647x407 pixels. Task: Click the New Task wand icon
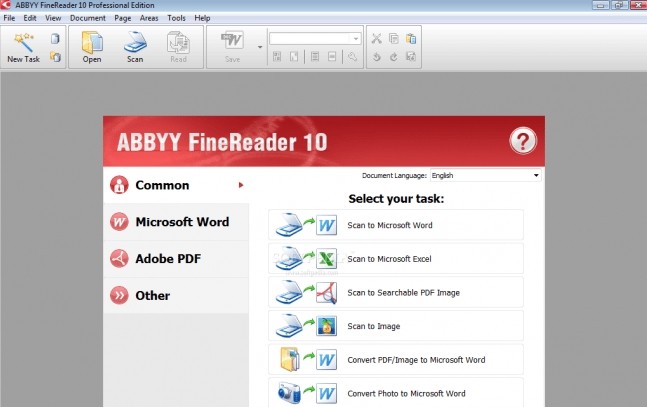(22, 42)
